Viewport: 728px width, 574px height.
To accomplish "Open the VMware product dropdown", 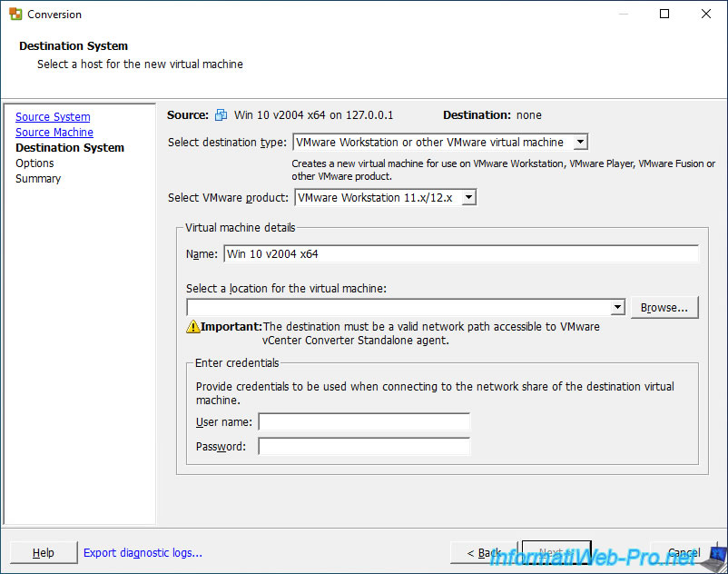I will click(469, 197).
